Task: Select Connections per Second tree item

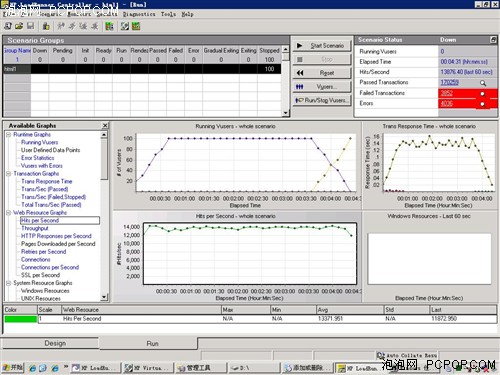Action: (50, 267)
